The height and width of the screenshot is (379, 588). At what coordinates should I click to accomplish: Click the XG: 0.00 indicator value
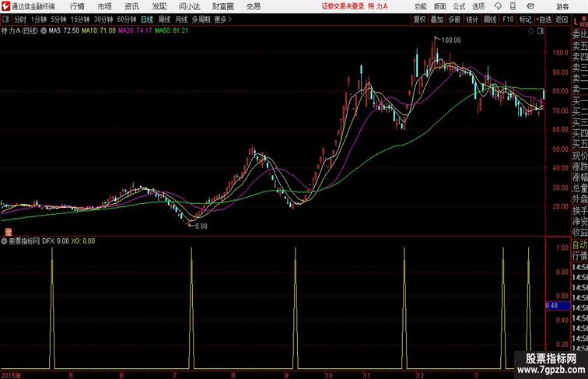pos(83,241)
